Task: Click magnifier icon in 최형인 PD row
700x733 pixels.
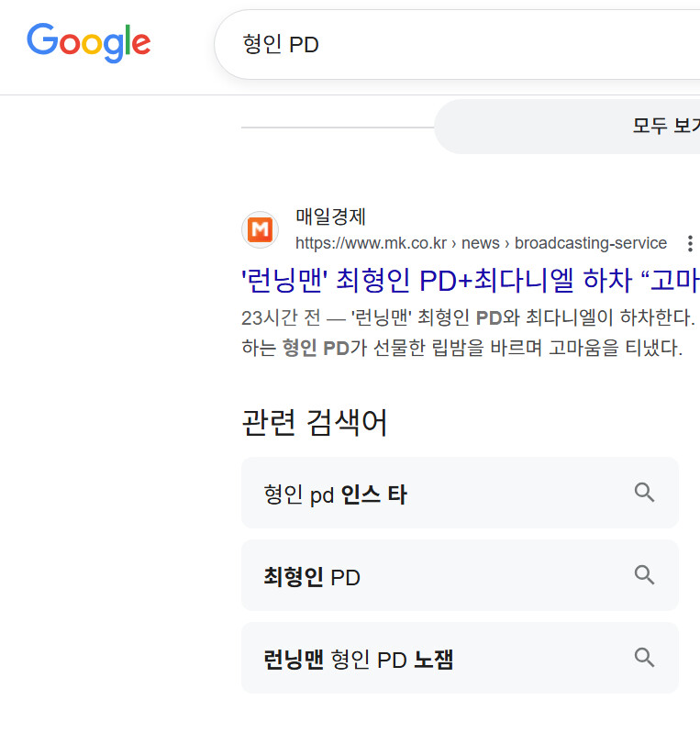Action: click(x=644, y=575)
